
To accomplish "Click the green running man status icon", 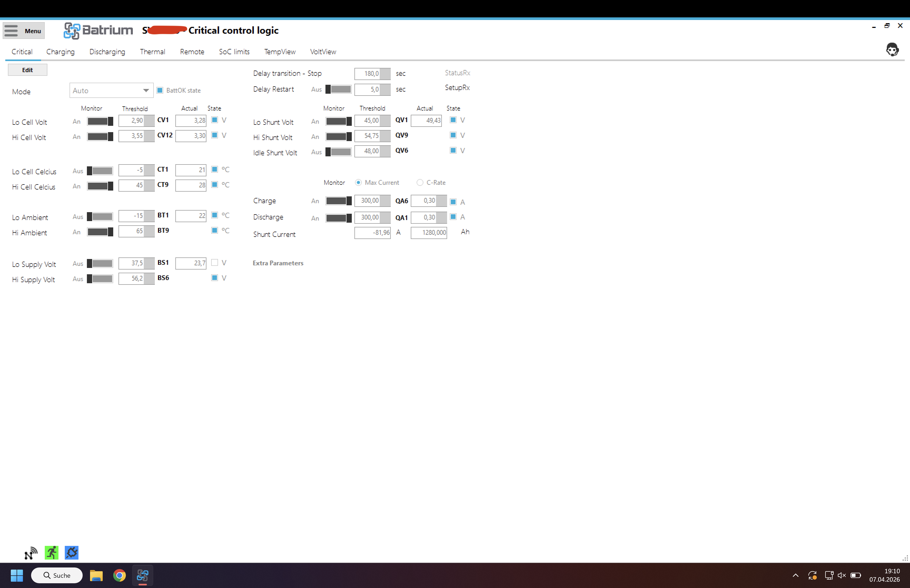I will (52, 552).
